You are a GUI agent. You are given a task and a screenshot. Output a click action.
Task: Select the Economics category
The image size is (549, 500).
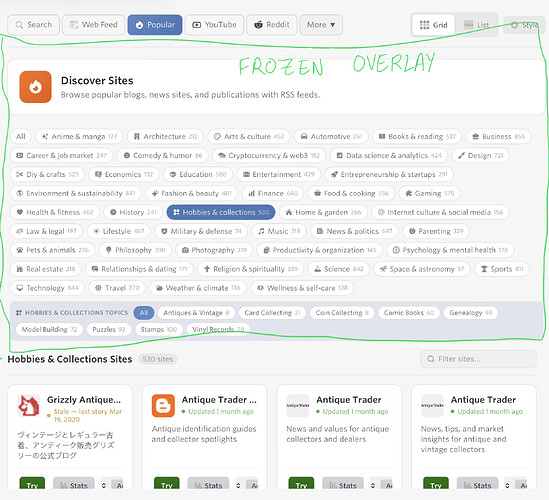[x=124, y=174]
